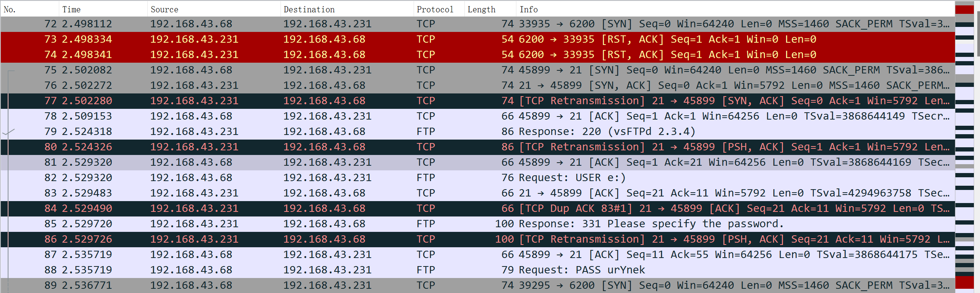Screen dimensions: 980x293
Task: Click the vertical scrollbar thumb
Action: (978, 33)
